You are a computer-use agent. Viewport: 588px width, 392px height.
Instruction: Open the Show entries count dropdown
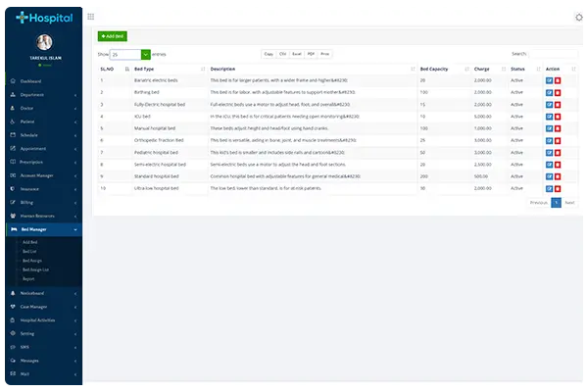point(130,55)
